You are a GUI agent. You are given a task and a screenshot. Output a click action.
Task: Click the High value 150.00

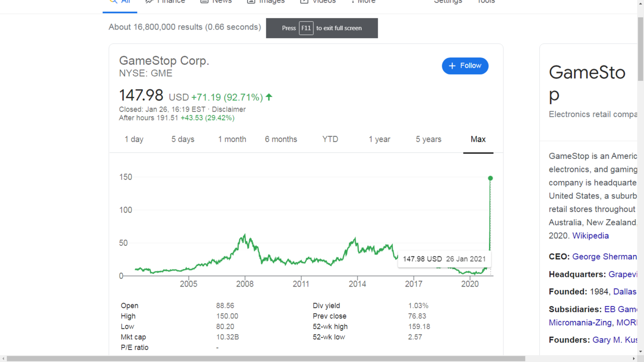point(227,316)
